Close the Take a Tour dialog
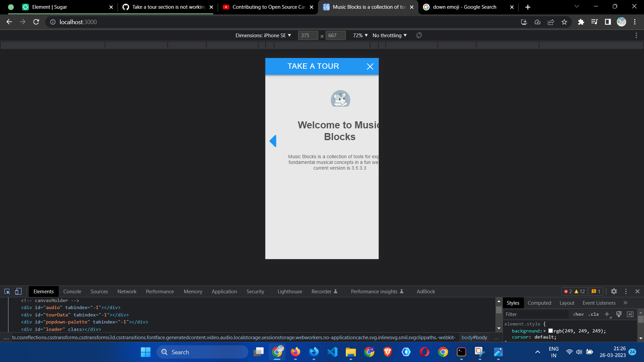644x362 pixels. pyautogui.click(x=370, y=66)
